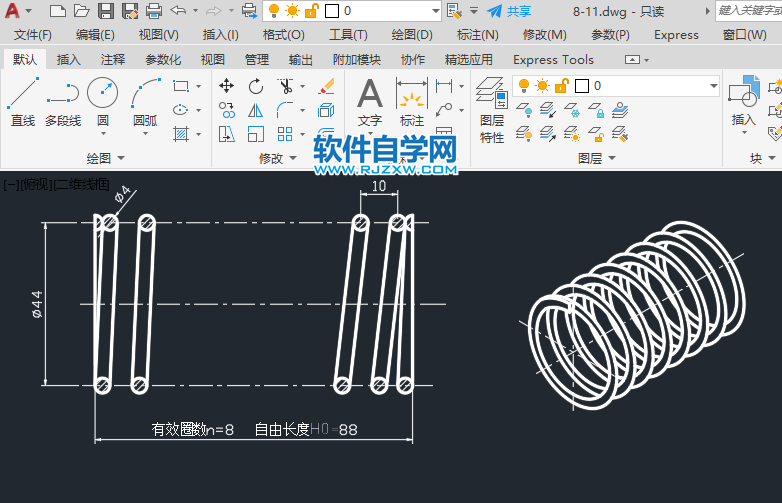This screenshot has width=782, height=503.
Task: Open 图层特性 layer properties manager
Action: pos(492,111)
